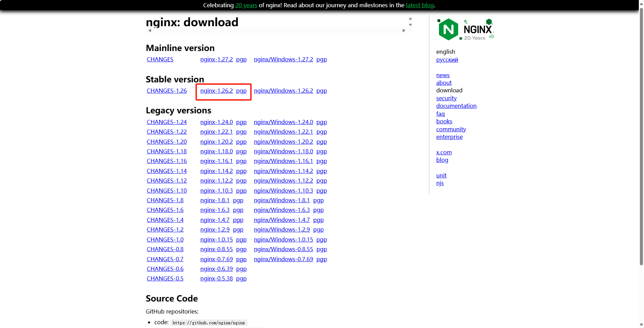
Task: Open the CHANGES-1.0 link
Action: [x=165, y=239]
